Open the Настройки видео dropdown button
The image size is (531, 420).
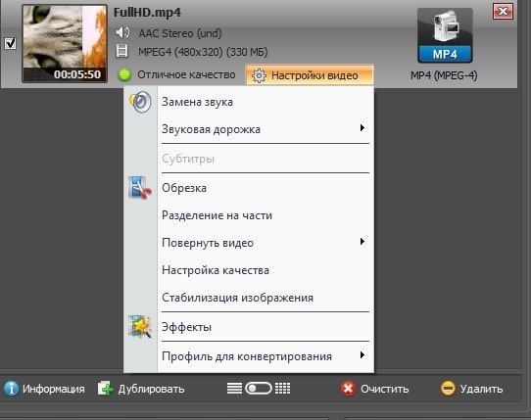(310, 75)
